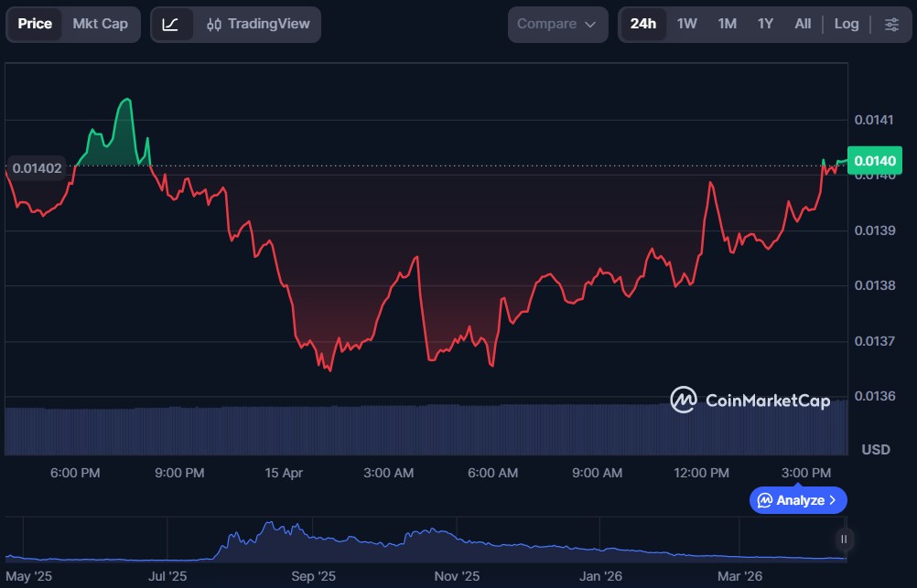
Task: Click the green 0.0140 current price label
Action: click(876, 161)
